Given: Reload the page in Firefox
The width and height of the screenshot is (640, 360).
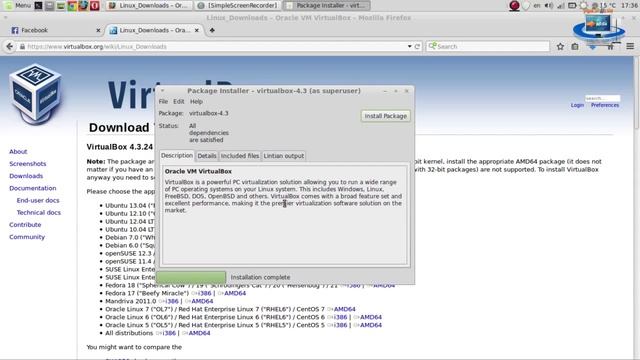Looking at the screenshot, I should [417, 47].
